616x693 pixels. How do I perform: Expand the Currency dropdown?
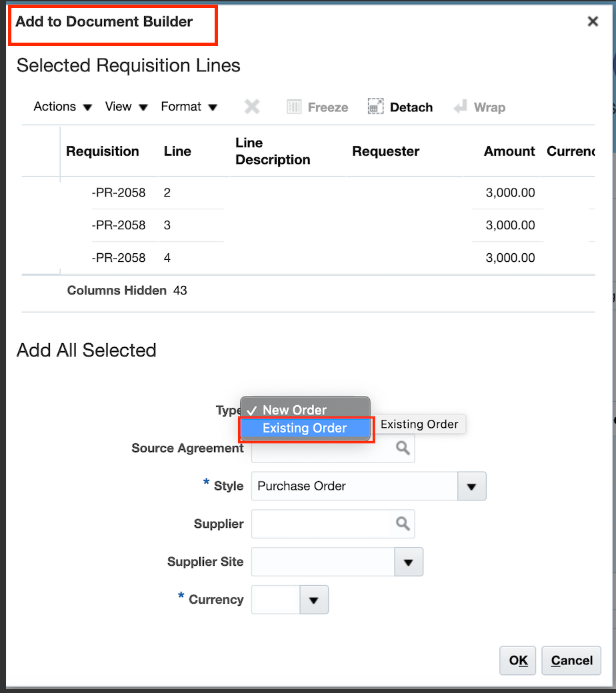click(x=314, y=600)
